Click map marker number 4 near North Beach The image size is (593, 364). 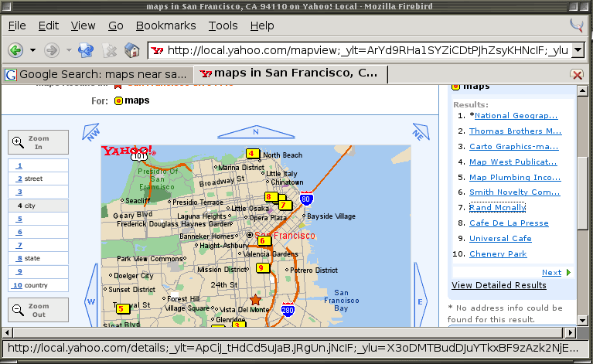pos(251,153)
